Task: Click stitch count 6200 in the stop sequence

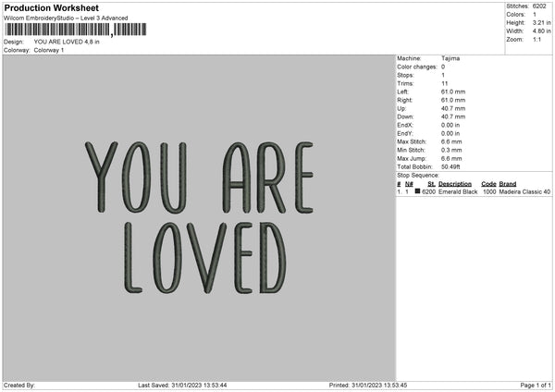Action: point(428,191)
